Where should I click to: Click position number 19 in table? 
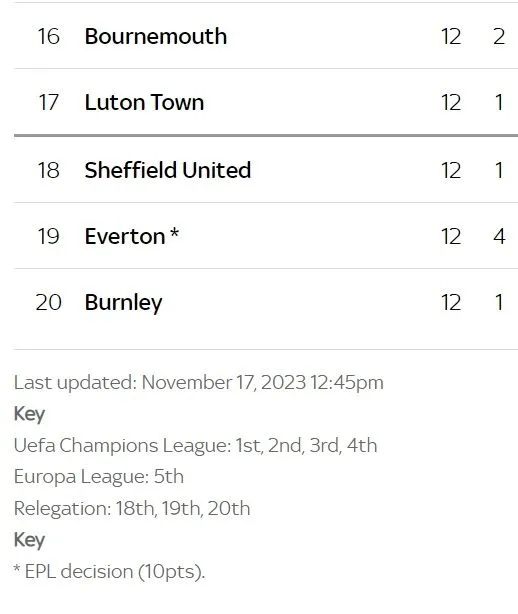pyautogui.click(x=49, y=237)
